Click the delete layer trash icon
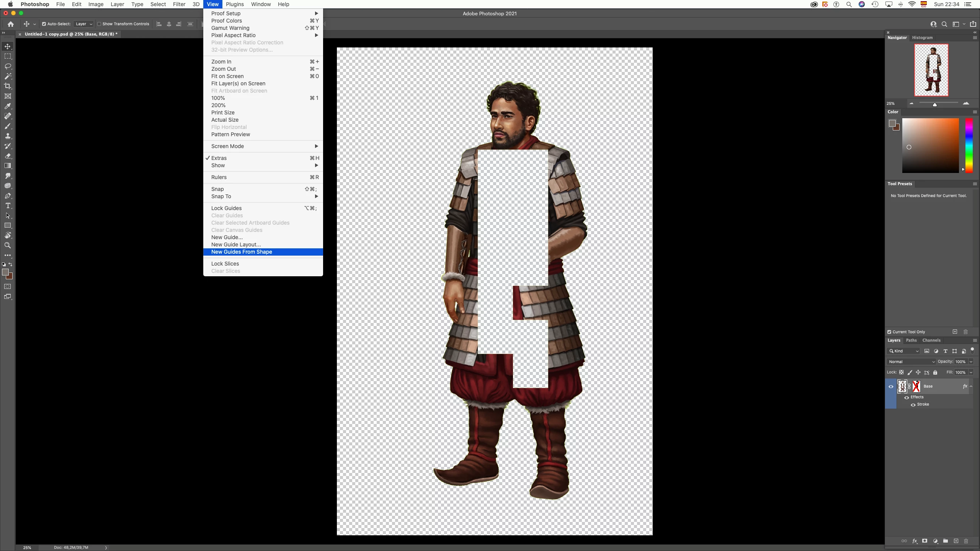This screenshot has height=551, width=980. pos(966,541)
